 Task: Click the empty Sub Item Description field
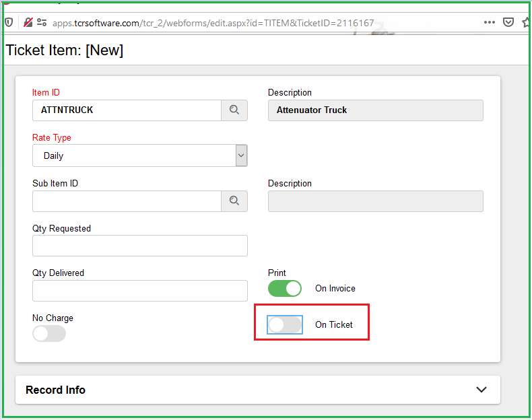coord(375,201)
